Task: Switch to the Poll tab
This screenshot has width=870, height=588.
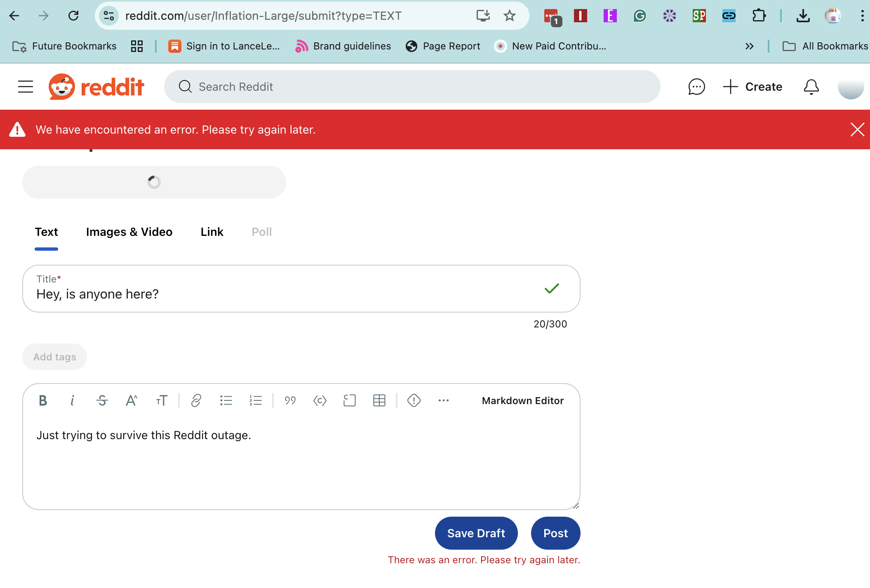Action: coord(261,231)
